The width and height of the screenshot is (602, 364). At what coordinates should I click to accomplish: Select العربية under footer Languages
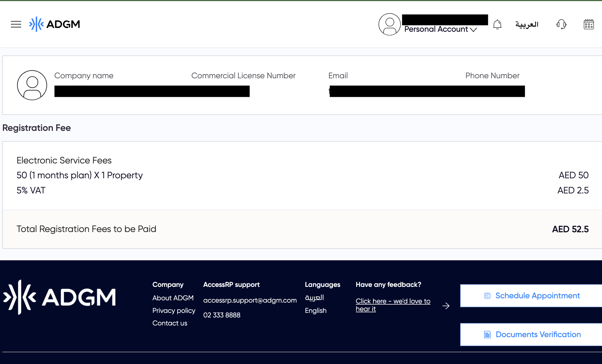click(314, 297)
